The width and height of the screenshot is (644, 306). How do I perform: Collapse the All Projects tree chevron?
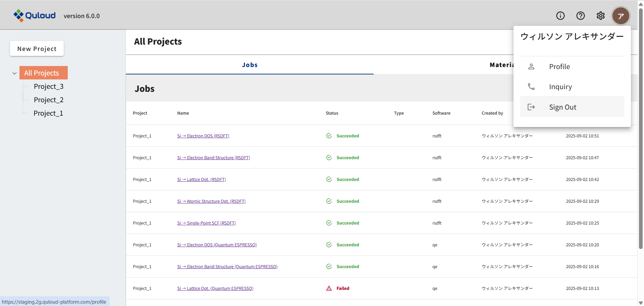pos(14,73)
